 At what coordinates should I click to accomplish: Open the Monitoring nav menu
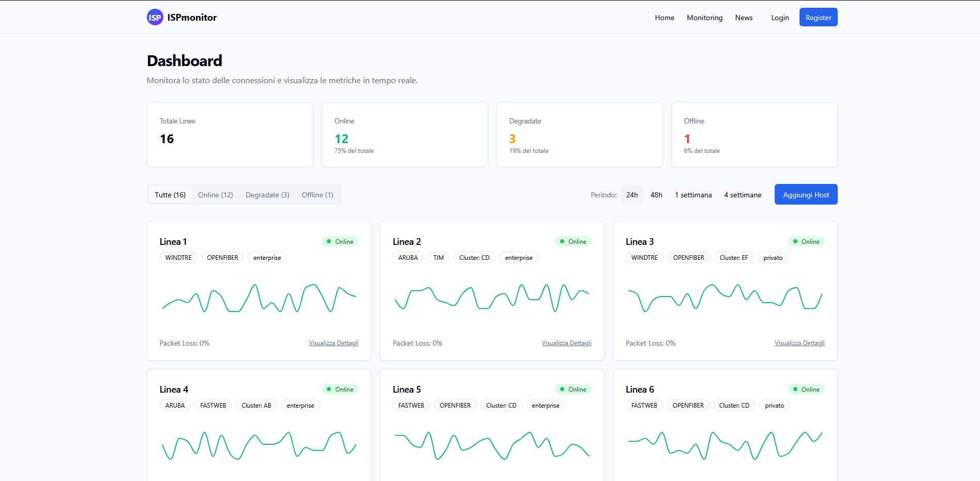pos(704,18)
